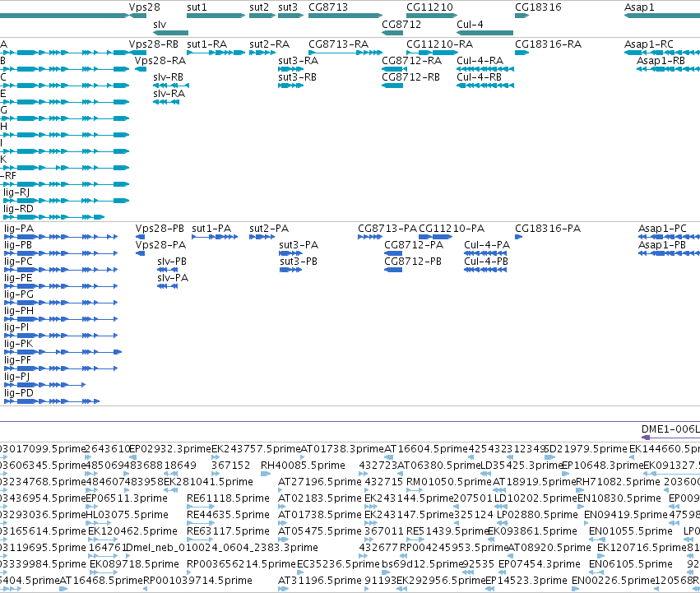Click the Vps28-PB protein feature

point(140,237)
